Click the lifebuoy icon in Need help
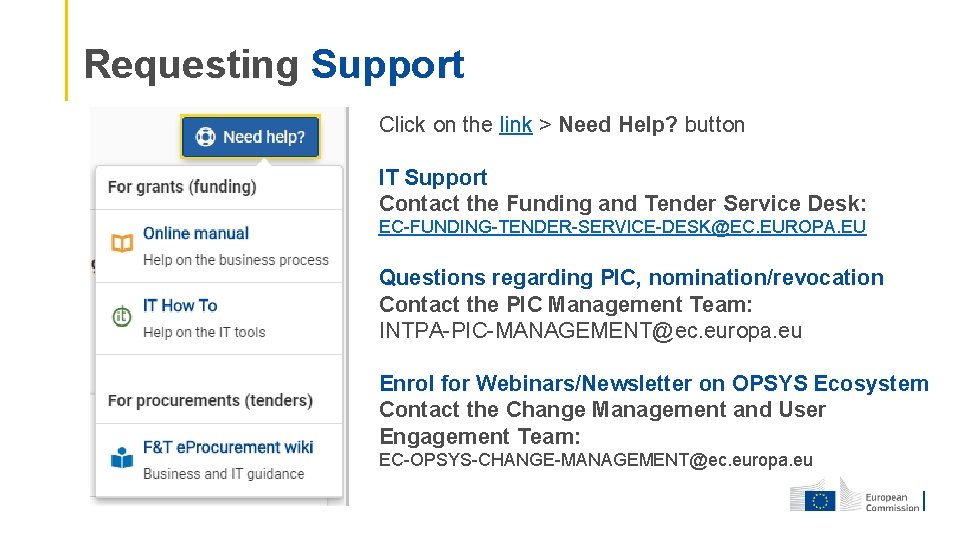Viewport: 960px width, 540px height. point(205,137)
